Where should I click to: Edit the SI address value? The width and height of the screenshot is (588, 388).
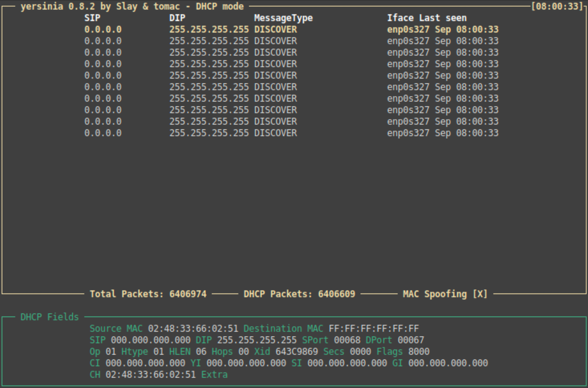pyautogui.click(x=347, y=363)
